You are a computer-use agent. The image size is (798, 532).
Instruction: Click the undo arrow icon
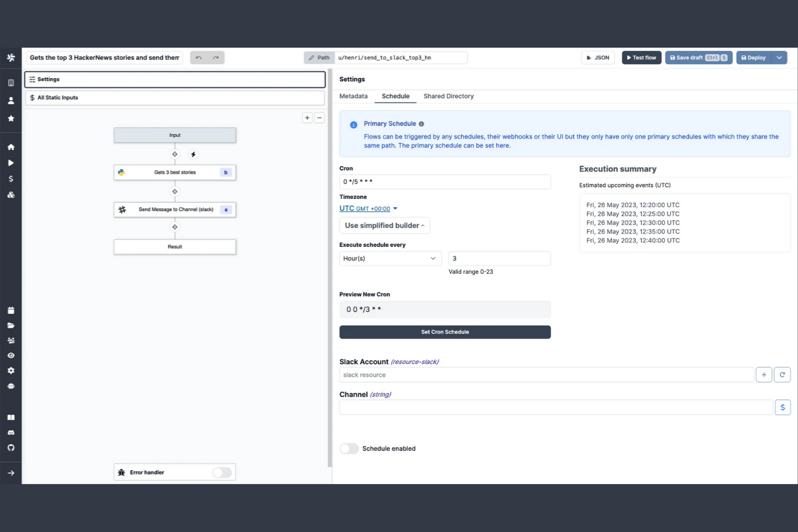[199, 58]
